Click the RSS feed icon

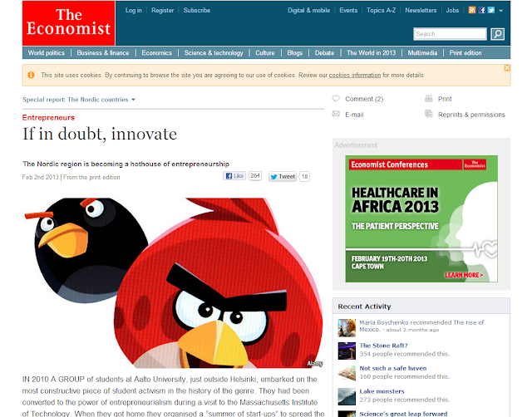point(472,10)
